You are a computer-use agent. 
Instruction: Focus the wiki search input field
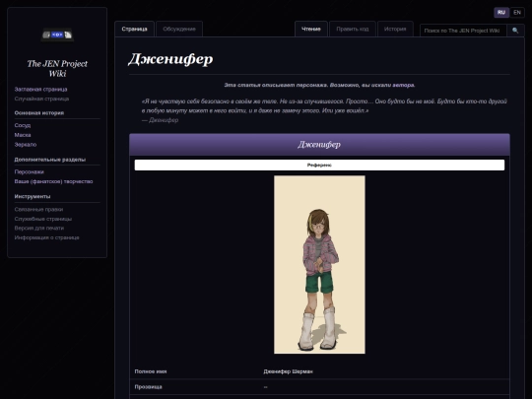click(x=463, y=31)
